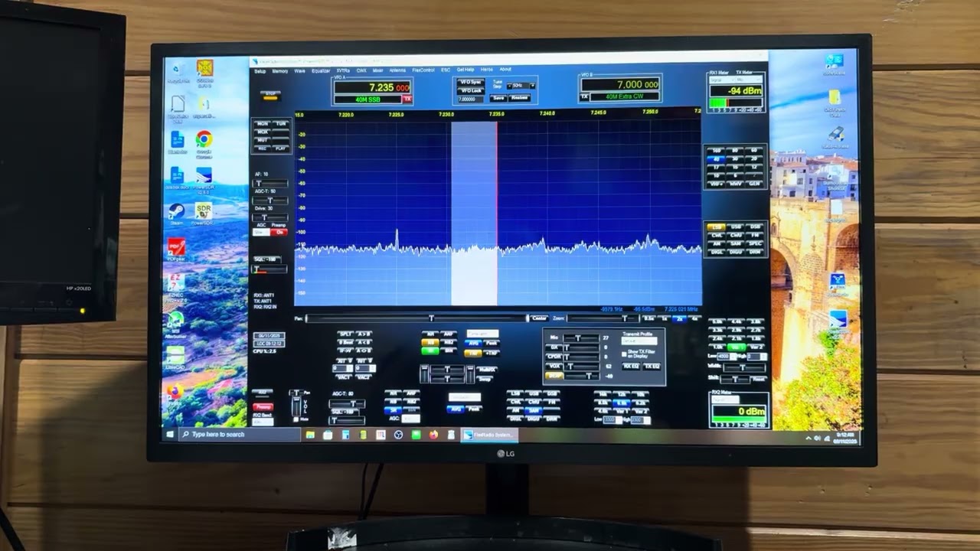Open Firefox from the taskbar
980x551 pixels.
(433, 435)
